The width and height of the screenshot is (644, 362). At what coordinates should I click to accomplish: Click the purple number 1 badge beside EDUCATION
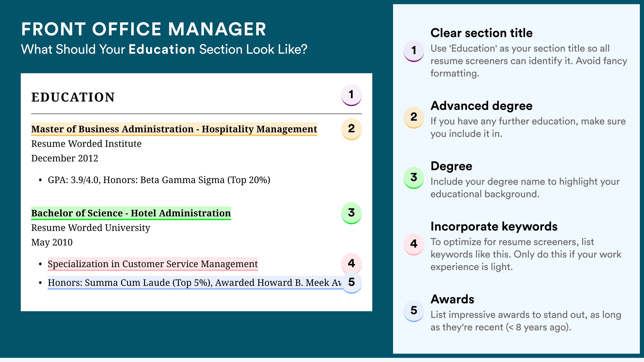coord(351,95)
